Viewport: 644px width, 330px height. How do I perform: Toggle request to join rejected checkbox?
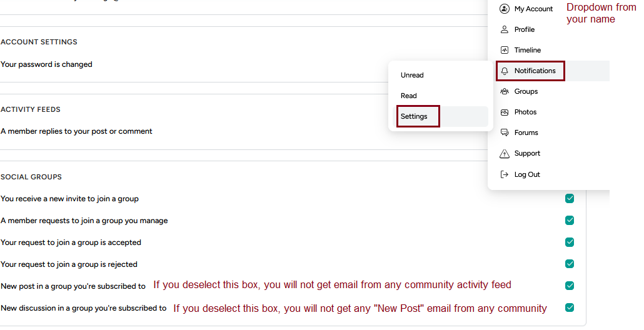[x=569, y=264]
